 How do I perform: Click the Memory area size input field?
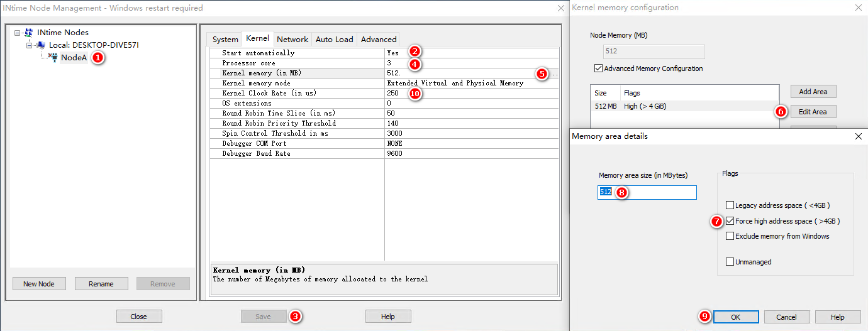[x=647, y=192]
